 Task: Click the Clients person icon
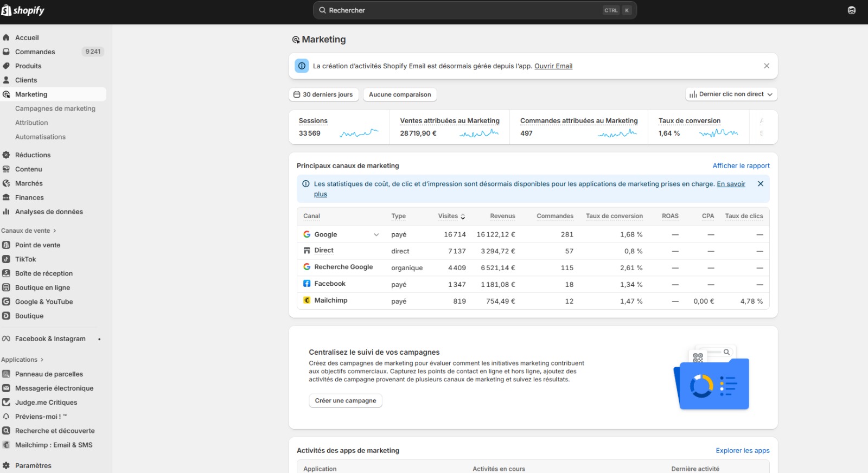tap(6, 80)
